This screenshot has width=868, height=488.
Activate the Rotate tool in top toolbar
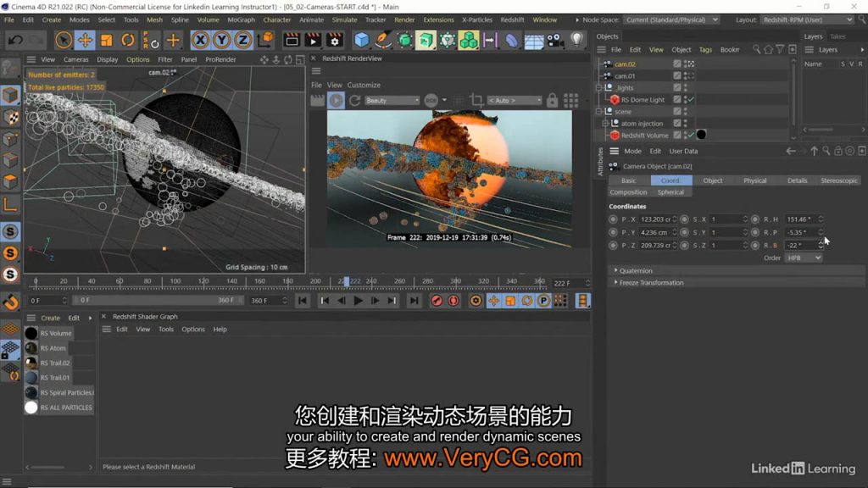[128, 40]
